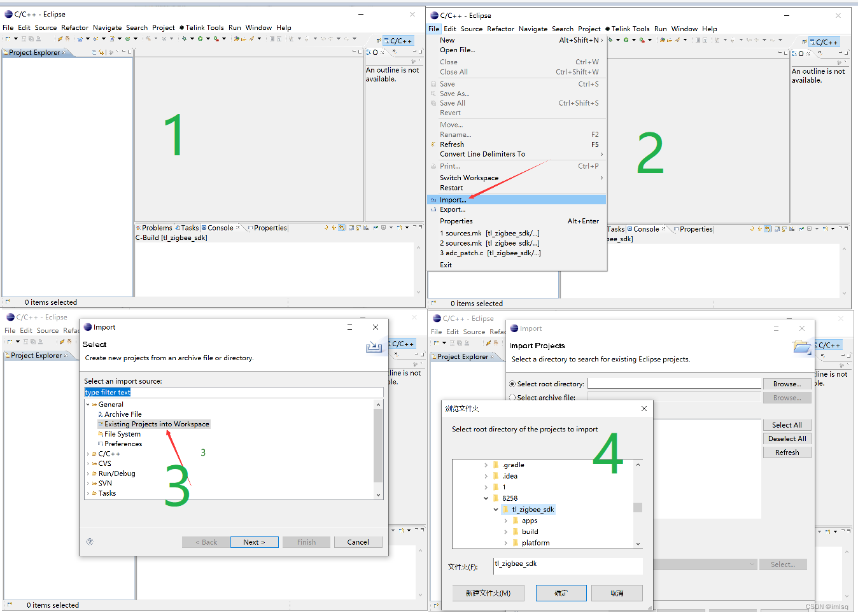This screenshot has width=858, height=616.
Task: Choose the Select archive file radio button
Action: click(x=512, y=397)
